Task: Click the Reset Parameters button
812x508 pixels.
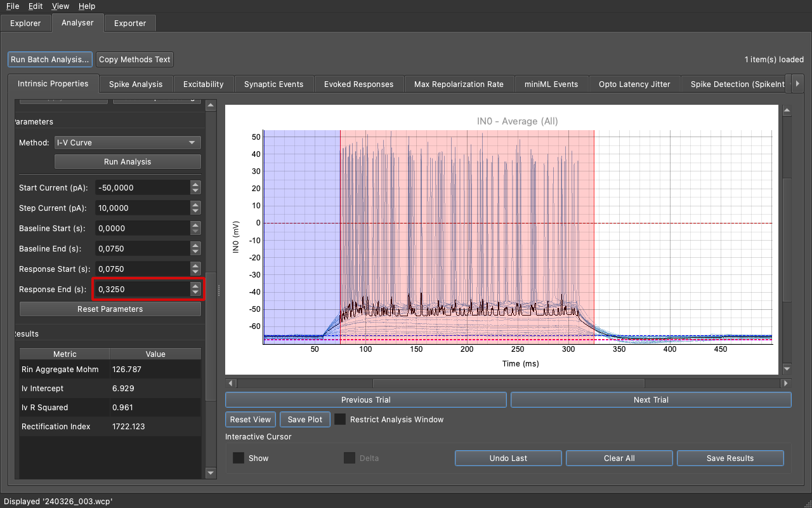Action: click(x=110, y=309)
